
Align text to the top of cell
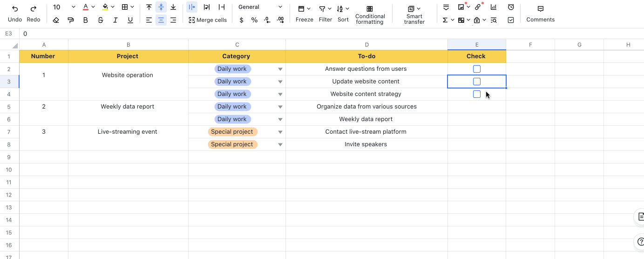[149, 7]
